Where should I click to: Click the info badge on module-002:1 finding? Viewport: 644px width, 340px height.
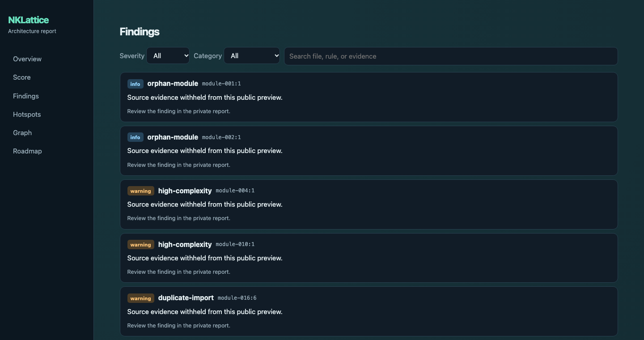pos(136,137)
